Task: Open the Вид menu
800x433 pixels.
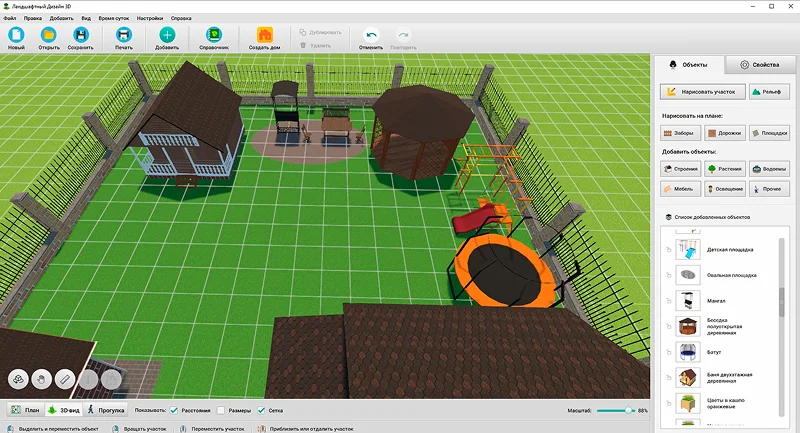Action: [x=86, y=18]
